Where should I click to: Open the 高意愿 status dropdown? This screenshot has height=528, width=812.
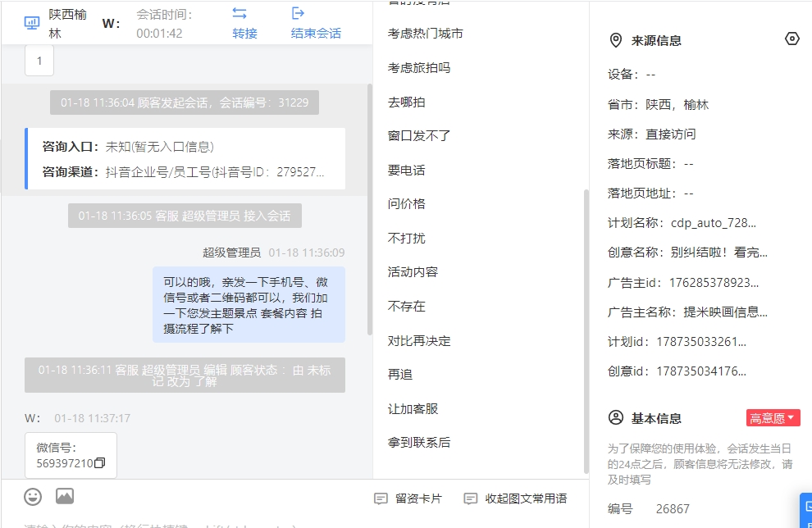click(x=773, y=418)
